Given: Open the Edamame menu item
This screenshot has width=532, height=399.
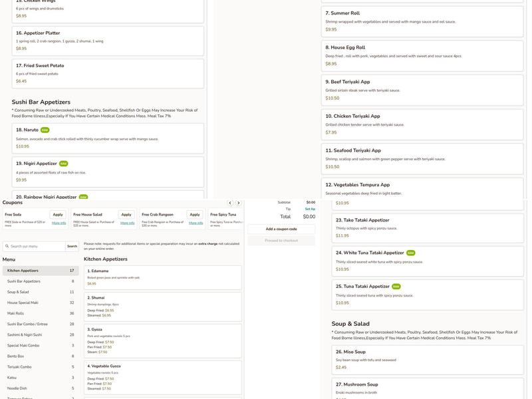Looking at the screenshot, I should tap(162, 277).
